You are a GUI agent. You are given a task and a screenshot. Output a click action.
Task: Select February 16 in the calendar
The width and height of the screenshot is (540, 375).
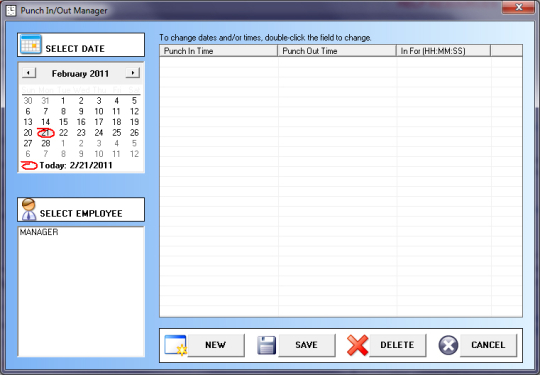coord(81,122)
